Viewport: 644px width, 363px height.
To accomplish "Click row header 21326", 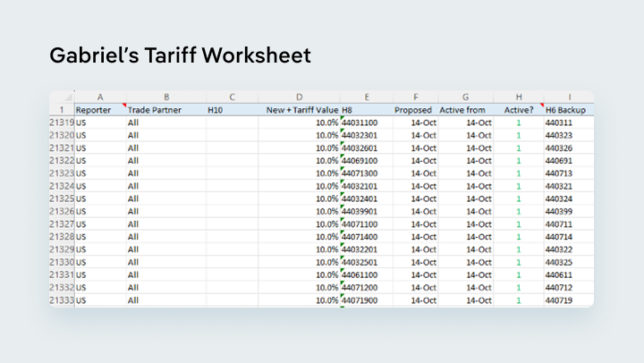I will click(61, 212).
